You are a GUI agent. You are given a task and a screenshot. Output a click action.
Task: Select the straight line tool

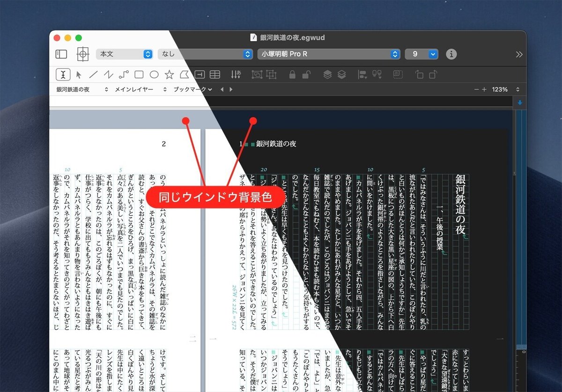coord(94,74)
